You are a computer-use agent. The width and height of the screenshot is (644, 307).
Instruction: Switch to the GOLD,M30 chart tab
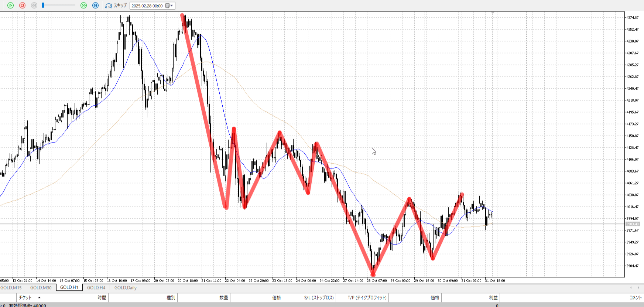click(41, 288)
